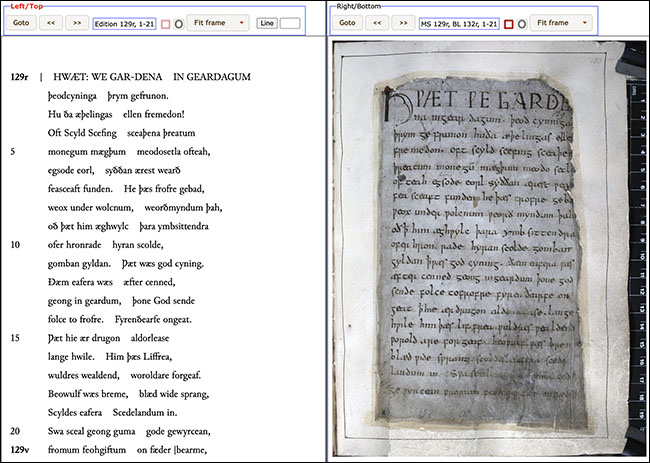Click Goto button in Right/Bottom panel
The image size is (650, 463).
pos(347,23)
